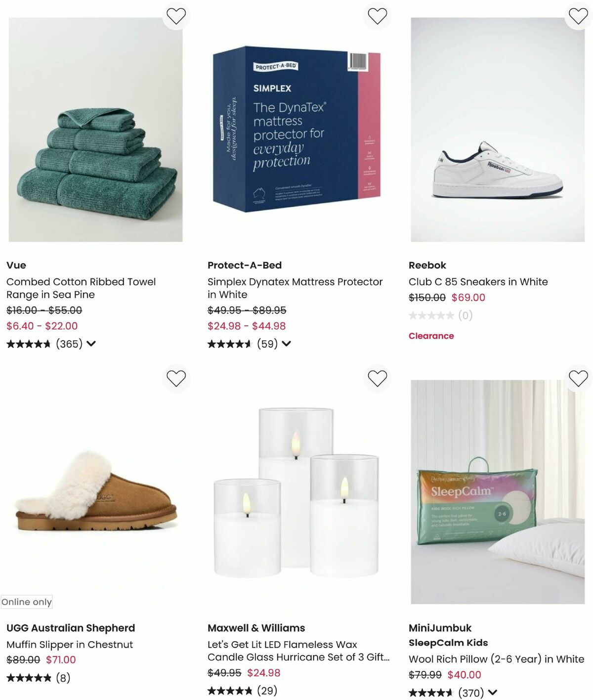Click the heart icon on the mattress protector
593x700 pixels.
378,16
